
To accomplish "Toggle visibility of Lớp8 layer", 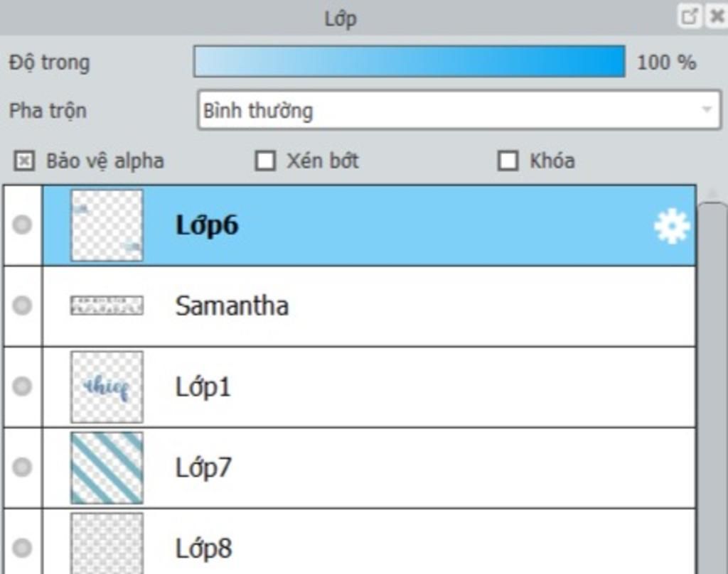I will click(x=22, y=548).
